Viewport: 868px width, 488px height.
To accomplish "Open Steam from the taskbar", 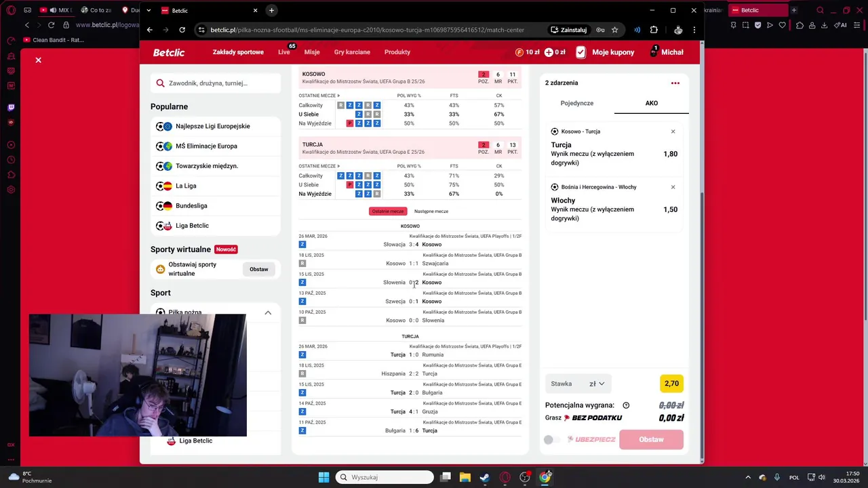I will [485, 477].
